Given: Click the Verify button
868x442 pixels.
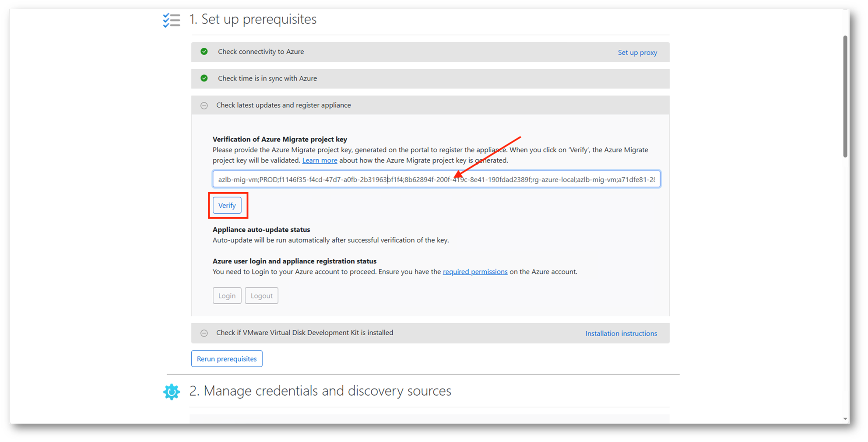Looking at the screenshot, I should coord(227,205).
